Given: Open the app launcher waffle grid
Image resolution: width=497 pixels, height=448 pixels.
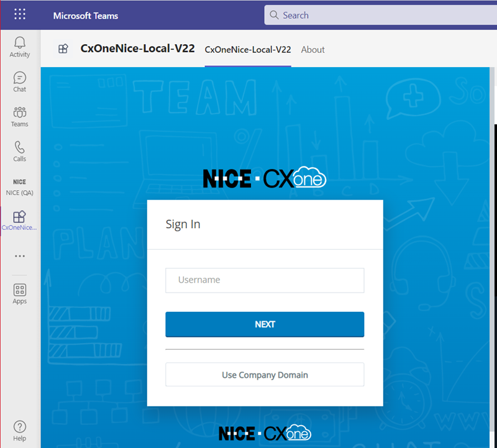Looking at the screenshot, I should click(x=20, y=14).
